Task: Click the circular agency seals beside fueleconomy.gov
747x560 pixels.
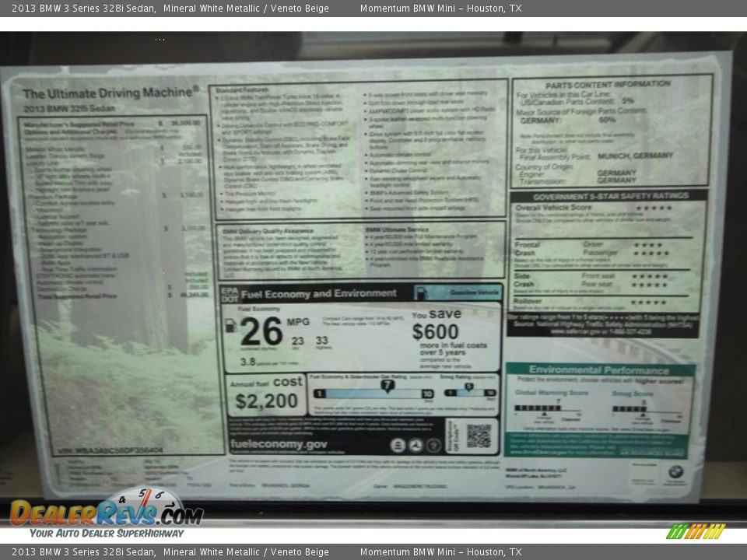Action: point(416,445)
